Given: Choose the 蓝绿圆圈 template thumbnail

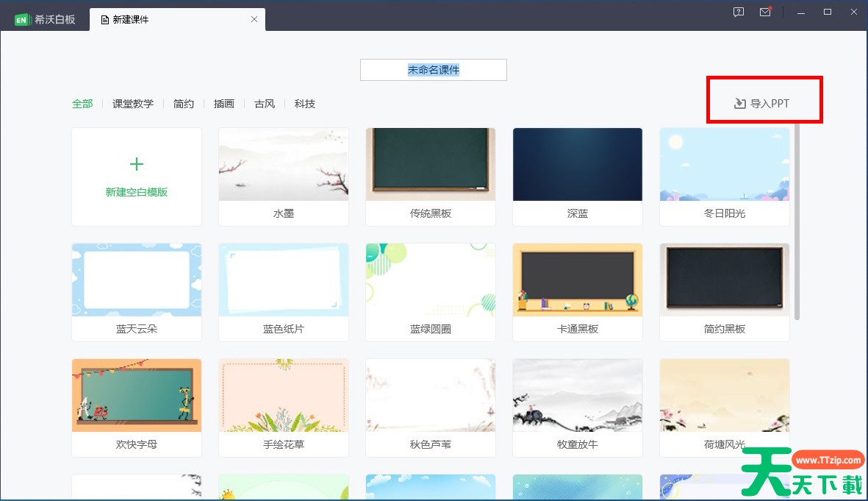Looking at the screenshot, I should point(431,280).
